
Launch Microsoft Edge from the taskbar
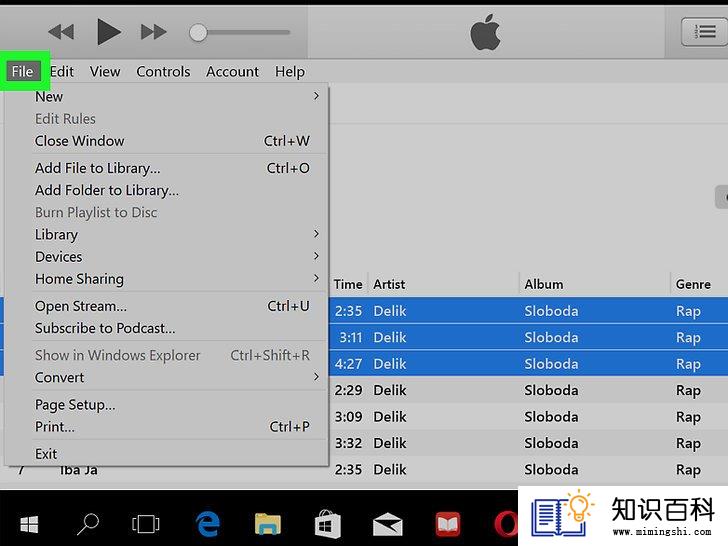tap(208, 524)
